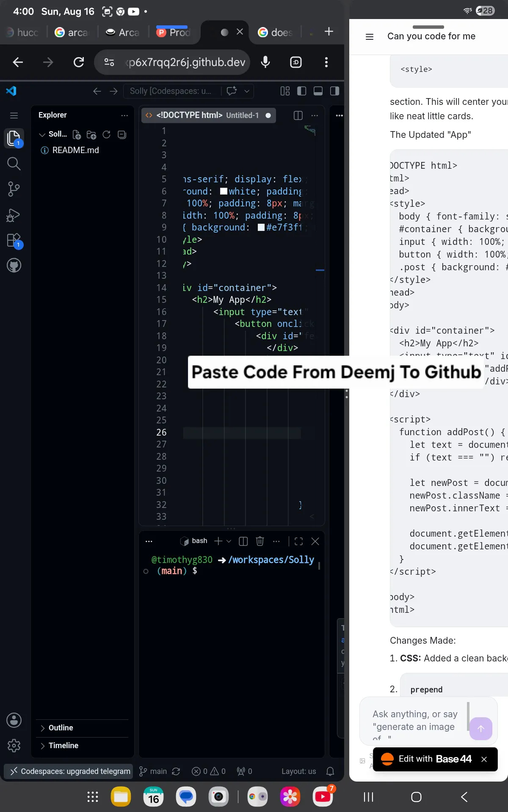Switch the main git branch
Viewport: 508px width, 812px height.
click(153, 771)
